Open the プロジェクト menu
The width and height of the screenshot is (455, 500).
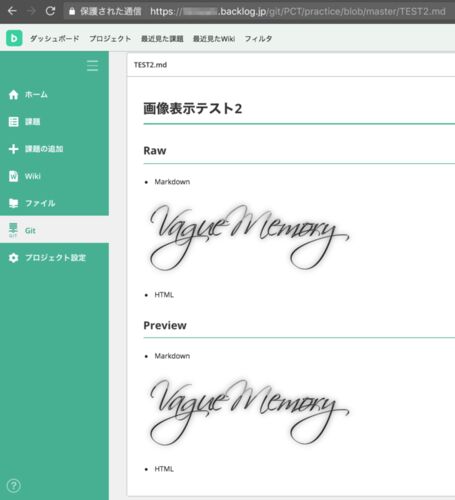point(110,39)
